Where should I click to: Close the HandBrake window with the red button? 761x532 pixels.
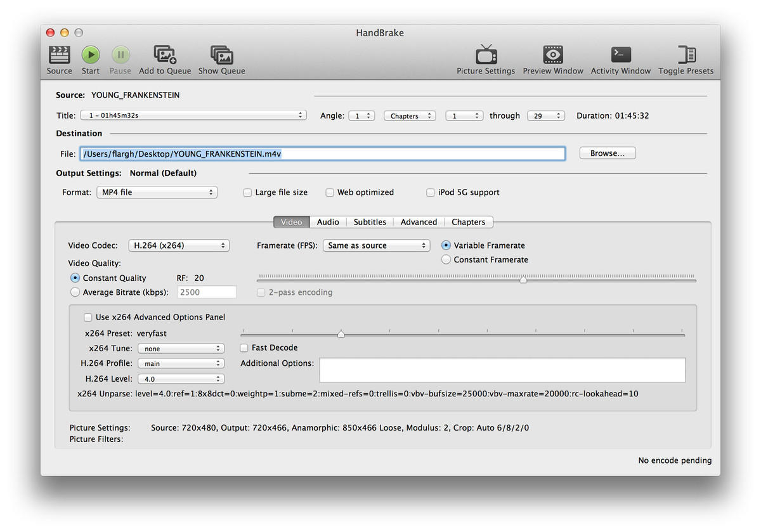[51, 32]
